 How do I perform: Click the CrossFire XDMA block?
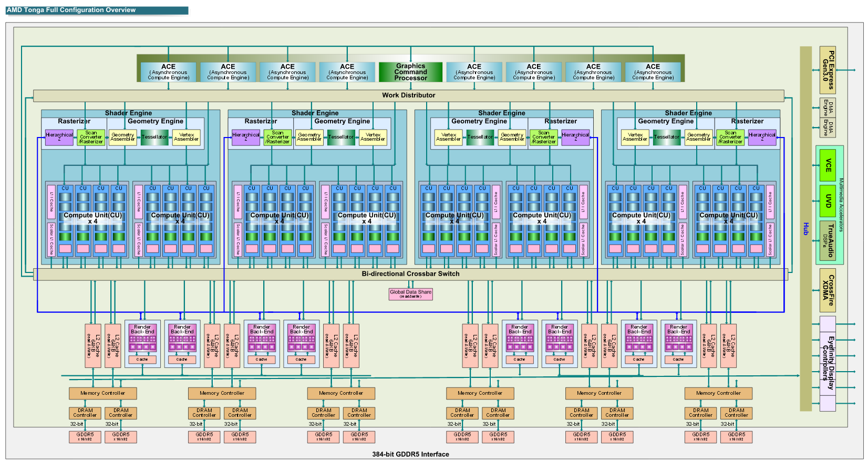pyautogui.click(x=828, y=290)
